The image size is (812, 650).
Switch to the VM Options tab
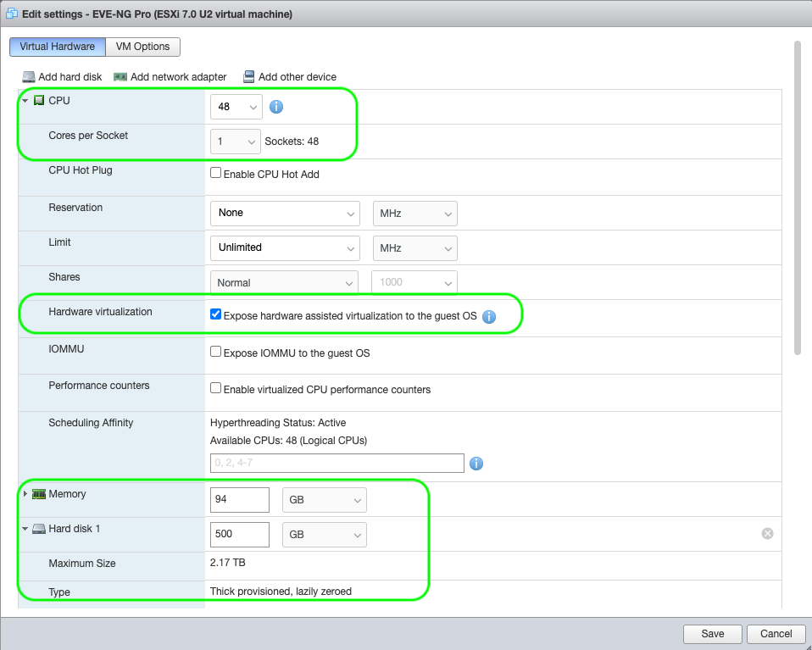point(143,47)
